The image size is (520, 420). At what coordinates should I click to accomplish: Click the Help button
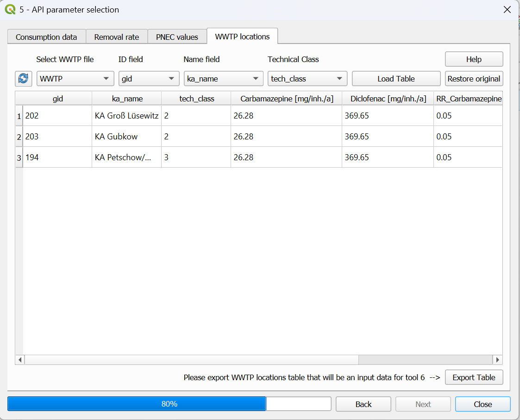(474, 59)
